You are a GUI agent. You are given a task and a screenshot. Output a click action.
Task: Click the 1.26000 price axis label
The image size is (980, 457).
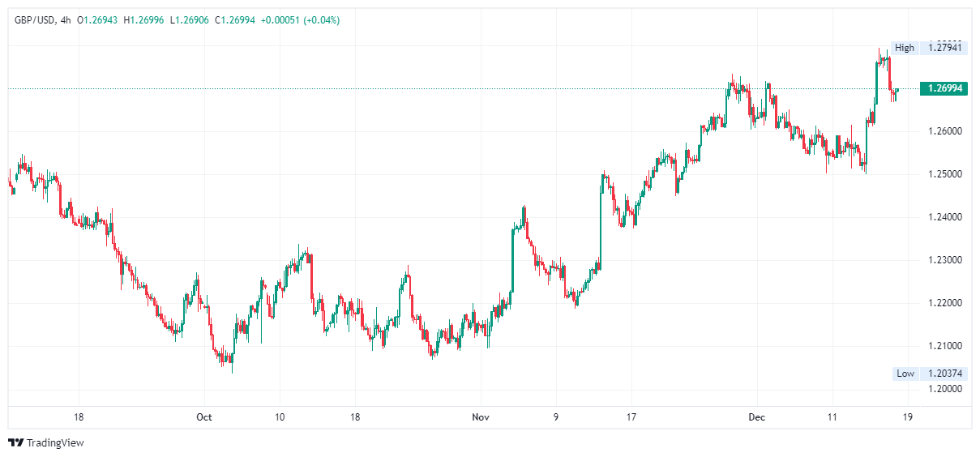pyautogui.click(x=944, y=131)
